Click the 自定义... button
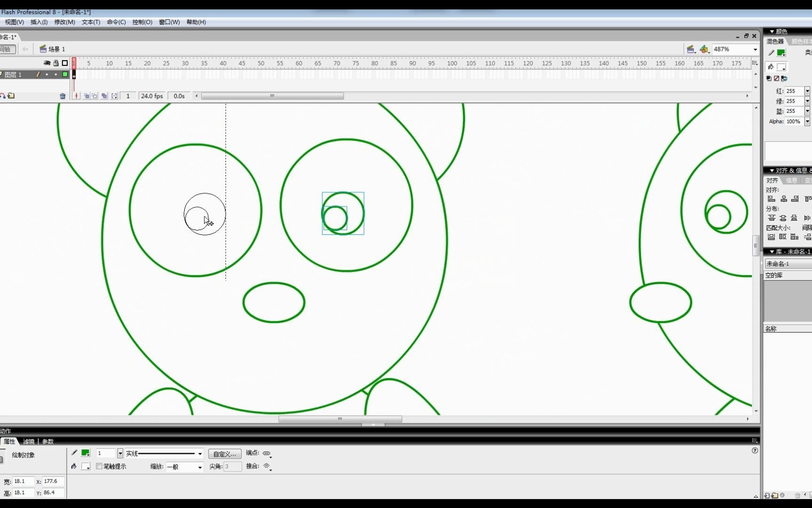 coord(225,453)
